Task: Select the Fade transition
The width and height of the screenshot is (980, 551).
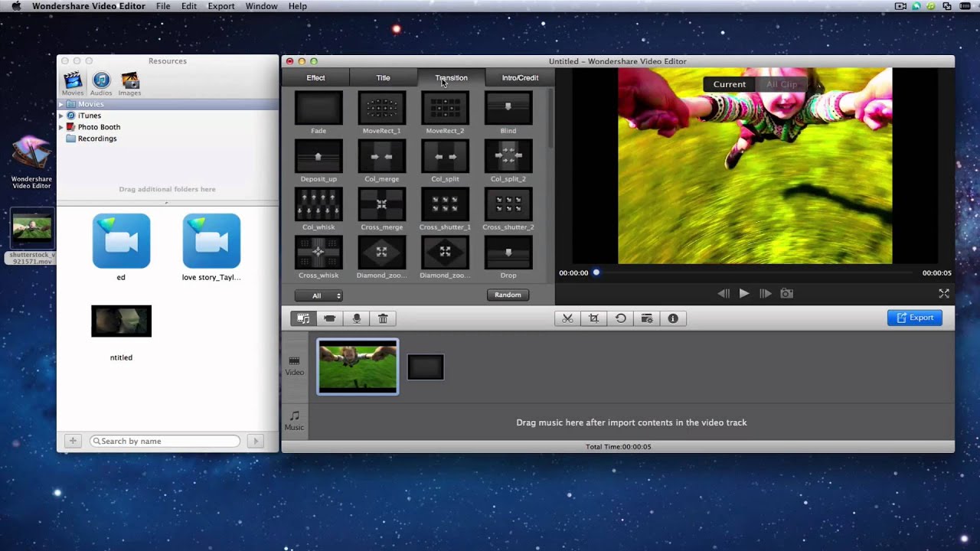Action: point(318,108)
